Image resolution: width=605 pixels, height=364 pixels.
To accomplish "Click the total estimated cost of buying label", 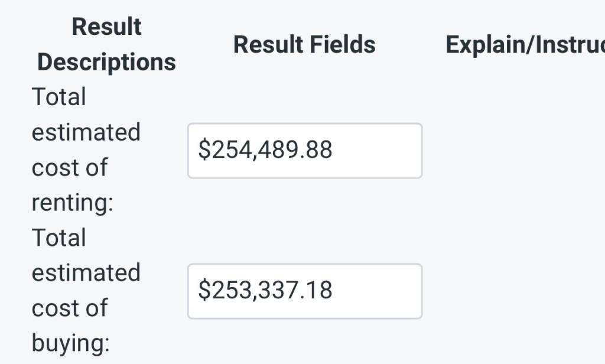I will (86, 290).
